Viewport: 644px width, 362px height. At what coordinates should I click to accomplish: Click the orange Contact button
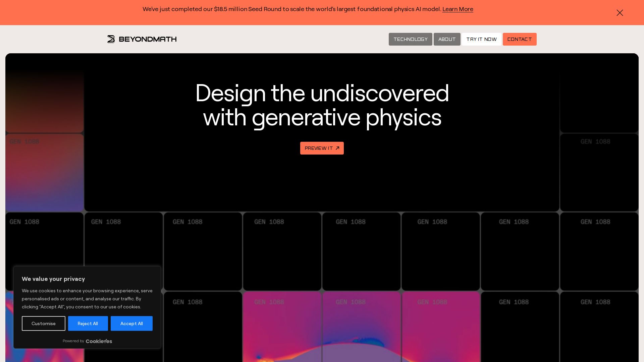pyautogui.click(x=519, y=39)
